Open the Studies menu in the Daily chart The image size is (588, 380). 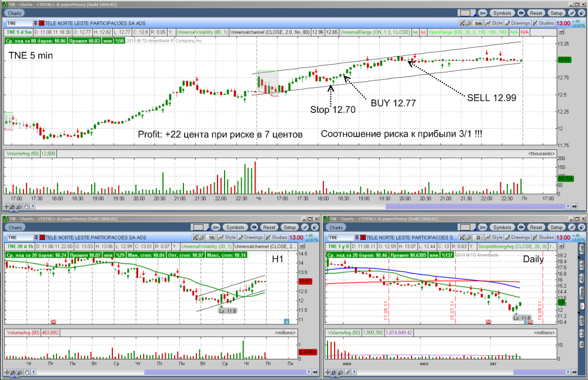[x=543, y=238]
